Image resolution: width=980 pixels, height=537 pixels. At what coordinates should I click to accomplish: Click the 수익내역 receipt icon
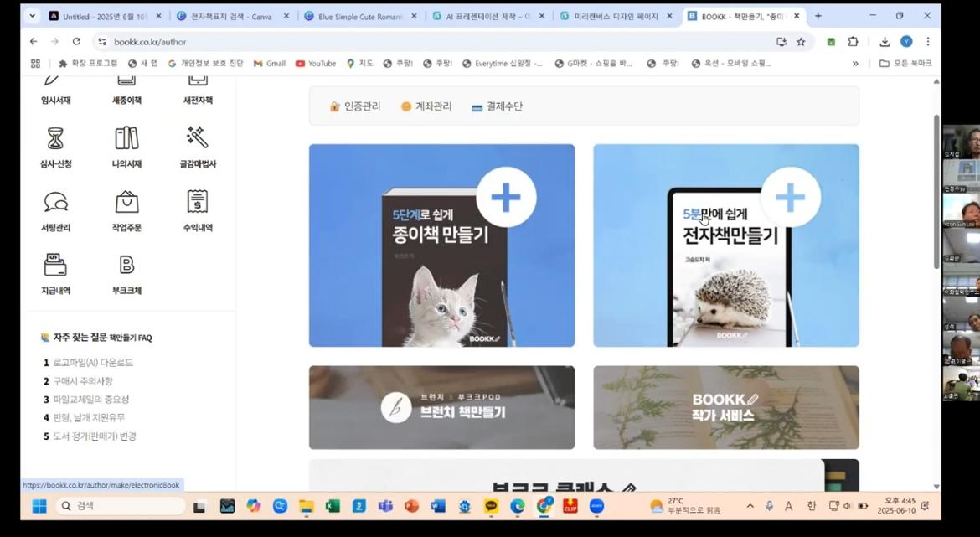pyautogui.click(x=198, y=203)
